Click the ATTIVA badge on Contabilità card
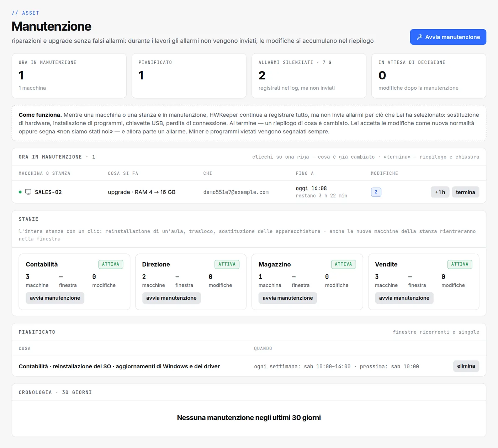The height and width of the screenshot is (448, 498). (111, 264)
